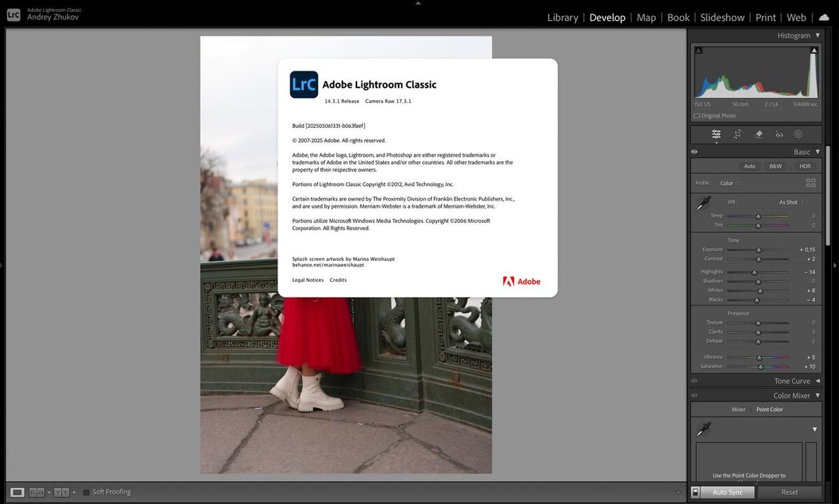Viewport: 839px width, 504px height.
Task: Open Reference view options dropdown arrow
Action: (49, 492)
